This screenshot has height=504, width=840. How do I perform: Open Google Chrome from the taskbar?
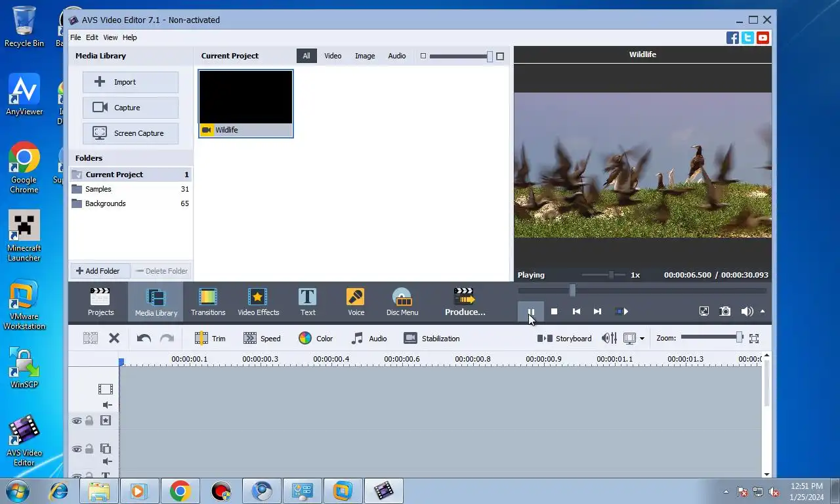[180, 491]
